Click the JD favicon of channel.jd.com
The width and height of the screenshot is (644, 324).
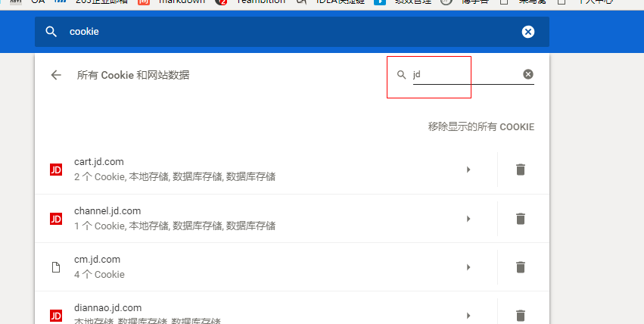pos(56,219)
